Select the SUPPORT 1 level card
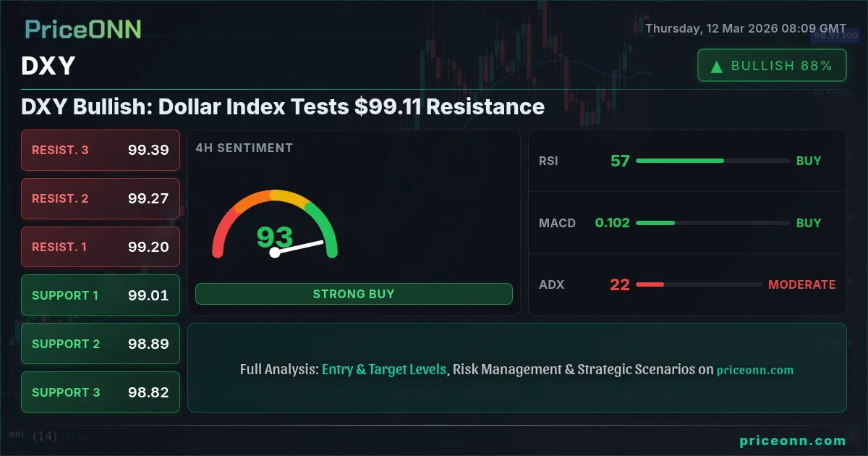Viewport: 868px width, 456px height. click(101, 295)
